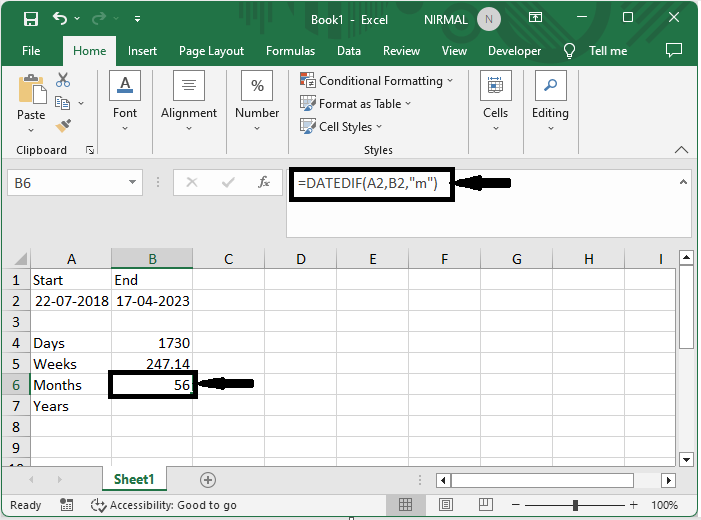The image size is (701, 520).
Task: Open the Copy dropdown arrow
Action: pyautogui.click(x=81, y=103)
